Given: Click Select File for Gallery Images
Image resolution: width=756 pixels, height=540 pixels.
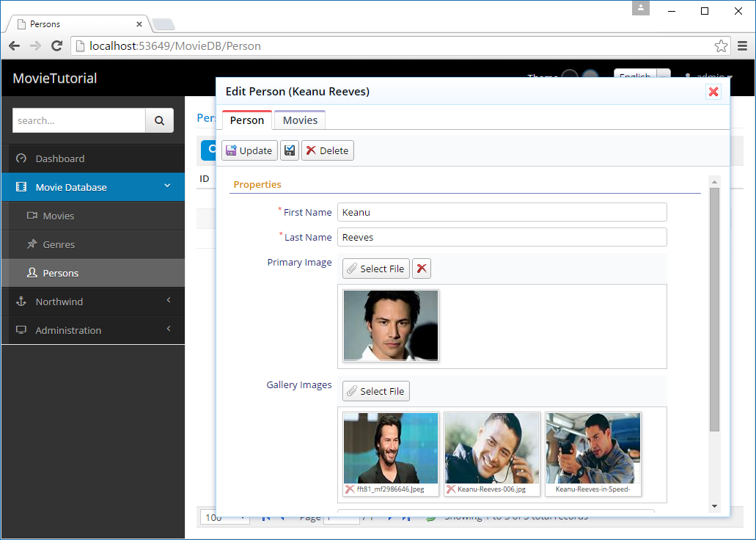Looking at the screenshot, I should [x=375, y=391].
